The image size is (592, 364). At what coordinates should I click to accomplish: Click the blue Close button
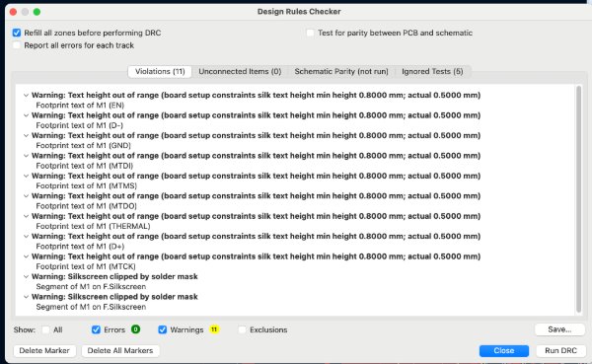(x=504, y=351)
